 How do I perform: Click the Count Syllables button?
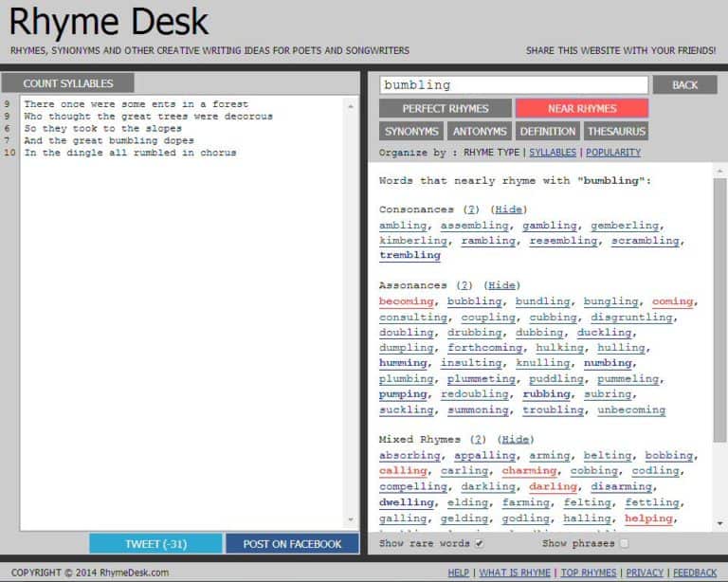pos(67,83)
